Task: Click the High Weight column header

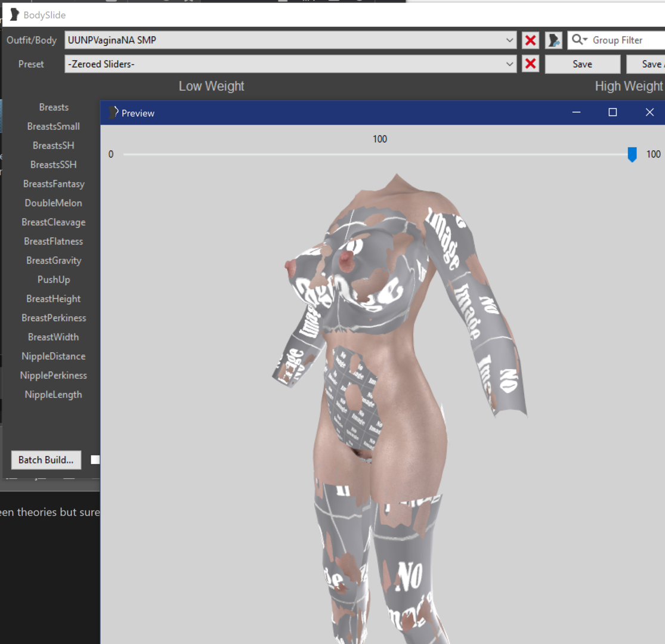Action: point(629,86)
